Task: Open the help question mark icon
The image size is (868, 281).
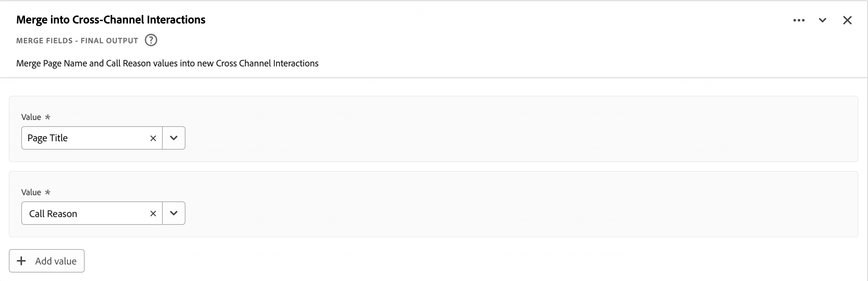Action: [x=151, y=40]
